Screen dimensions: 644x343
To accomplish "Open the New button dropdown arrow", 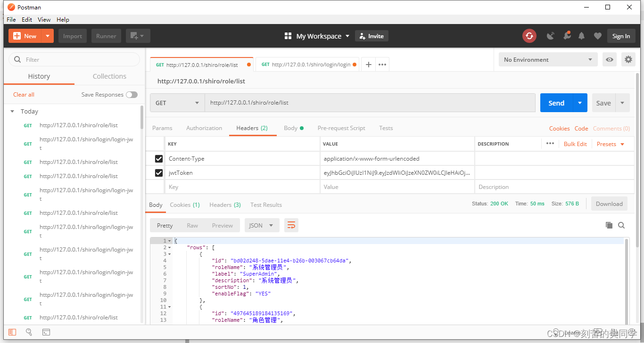I will tap(48, 36).
